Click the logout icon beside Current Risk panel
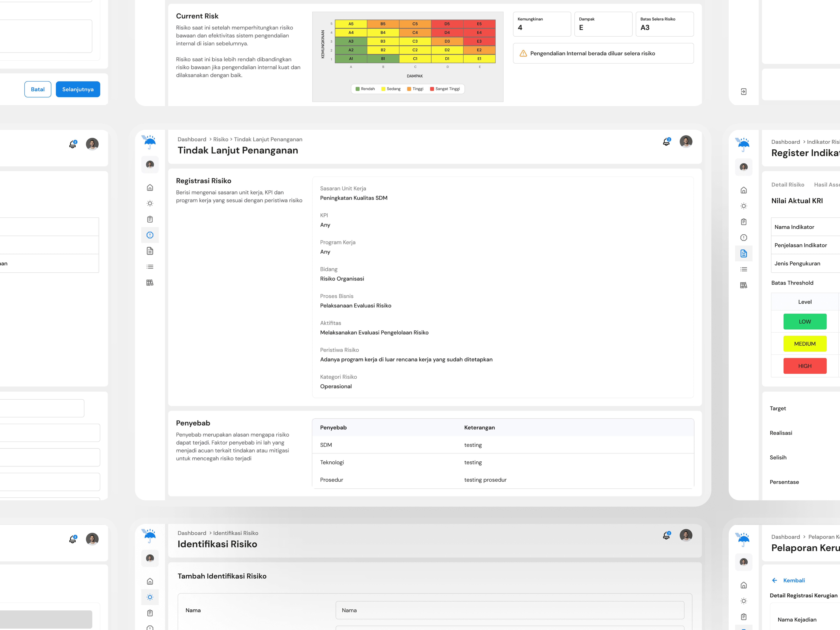The height and width of the screenshot is (630, 840). pos(744,91)
